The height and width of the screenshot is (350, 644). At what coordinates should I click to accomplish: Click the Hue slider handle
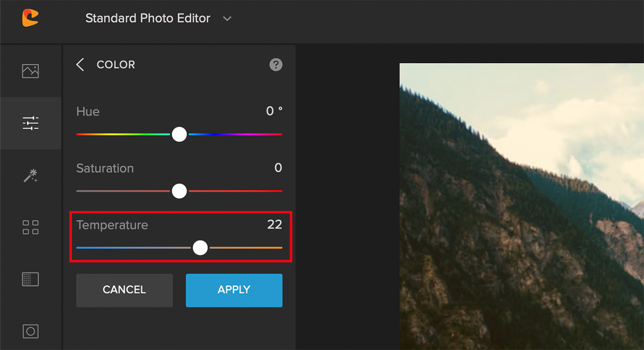tap(179, 134)
